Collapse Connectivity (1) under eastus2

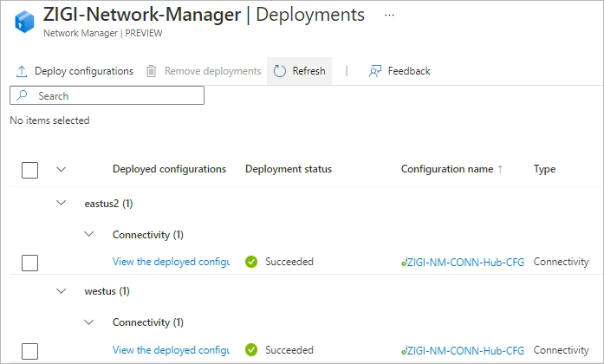coord(89,234)
